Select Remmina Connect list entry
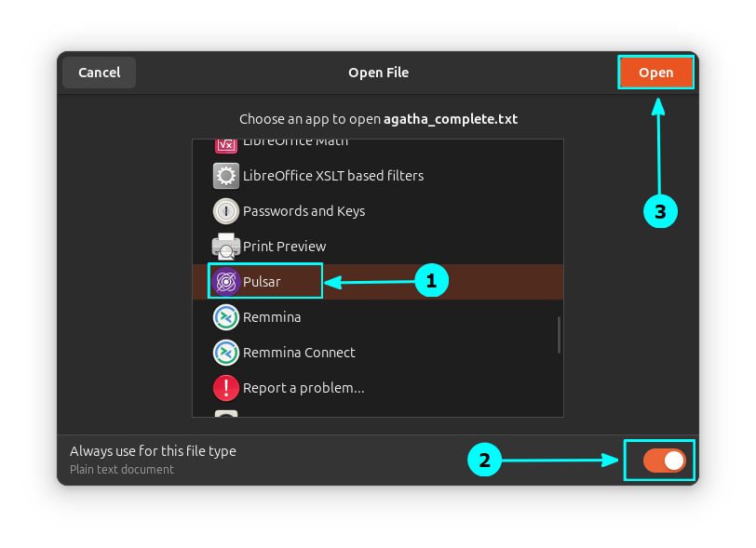This screenshot has width=756, height=548. click(299, 353)
